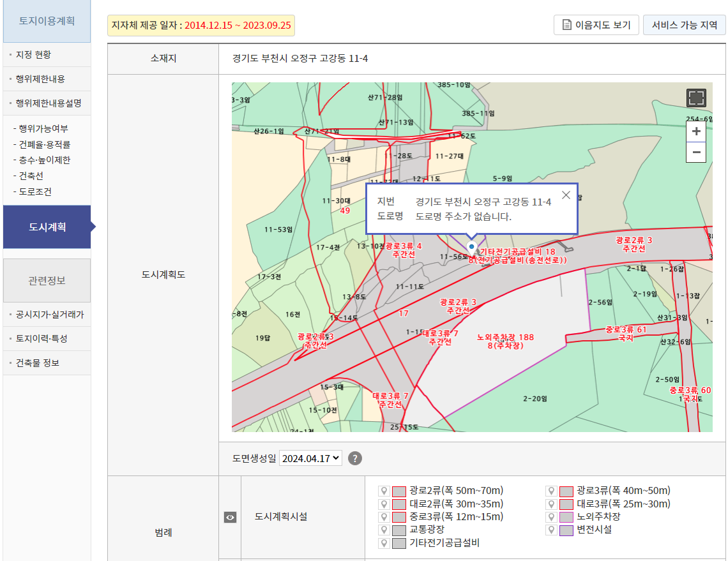The width and height of the screenshot is (728, 561).
Task: Close the 지번 address popup
Action: click(566, 195)
